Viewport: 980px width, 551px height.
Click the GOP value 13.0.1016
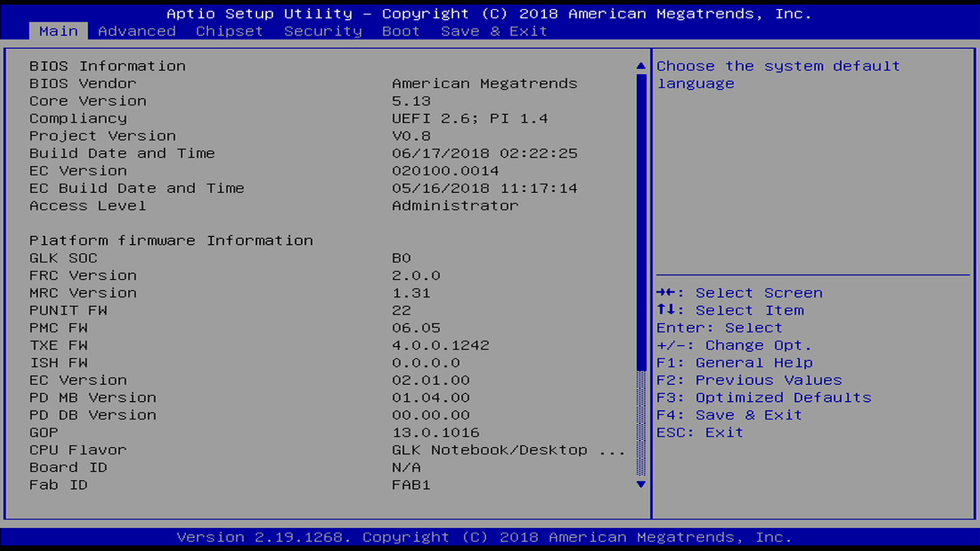pos(436,432)
